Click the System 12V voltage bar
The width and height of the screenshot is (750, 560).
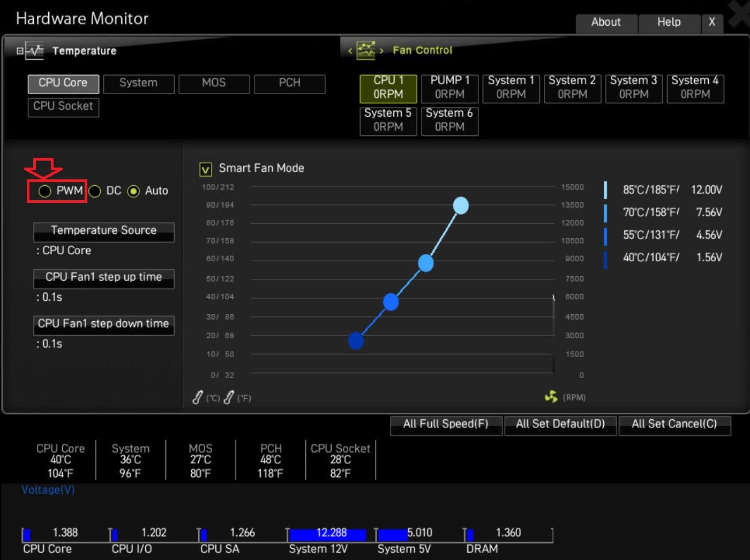pyautogui.click(x=327, y=534)
